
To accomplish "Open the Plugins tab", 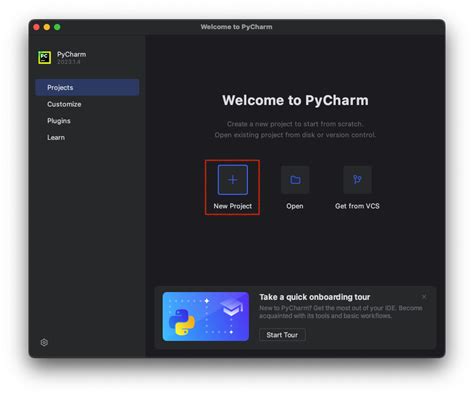I will pyautogui.click(x=87, y=121).
